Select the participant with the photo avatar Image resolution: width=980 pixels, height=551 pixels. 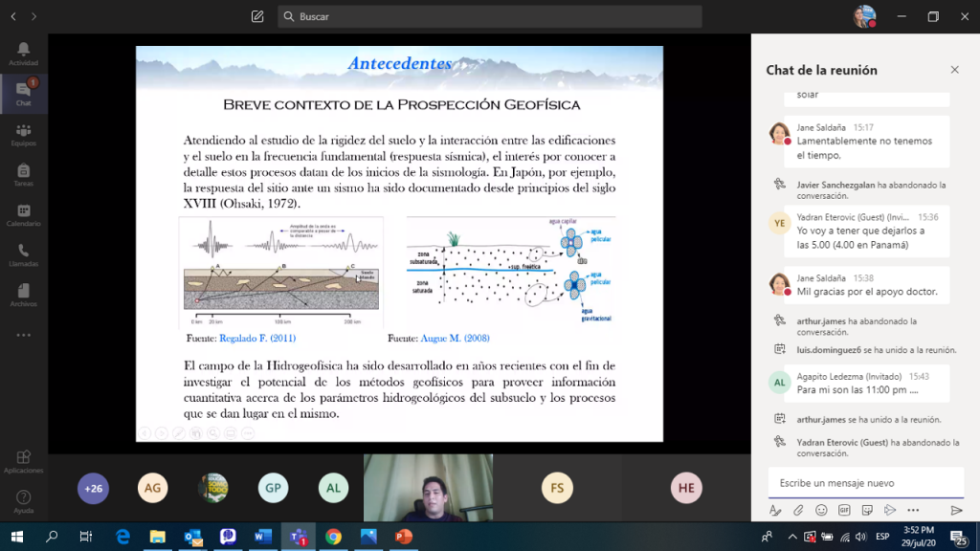coord(213,488)
